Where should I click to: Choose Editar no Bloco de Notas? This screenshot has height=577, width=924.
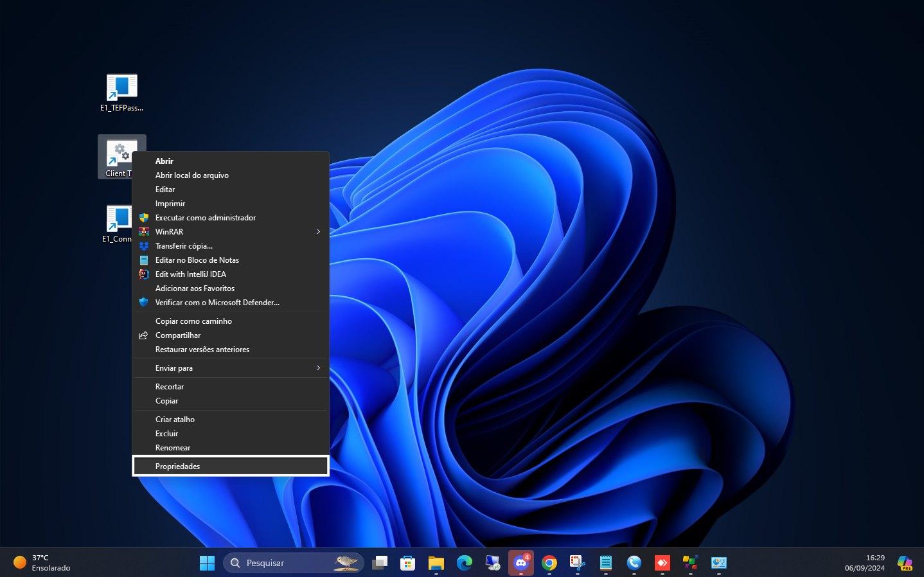point(231,260)
